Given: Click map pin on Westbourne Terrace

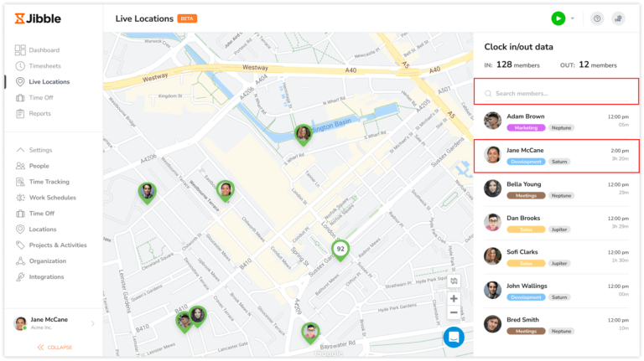Looking at the screenshot, I should [225, 191].
